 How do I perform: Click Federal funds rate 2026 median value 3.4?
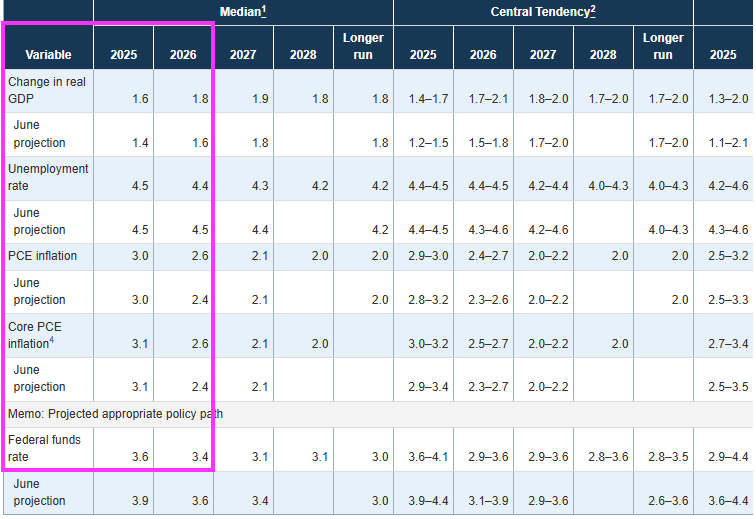(201, 457)
